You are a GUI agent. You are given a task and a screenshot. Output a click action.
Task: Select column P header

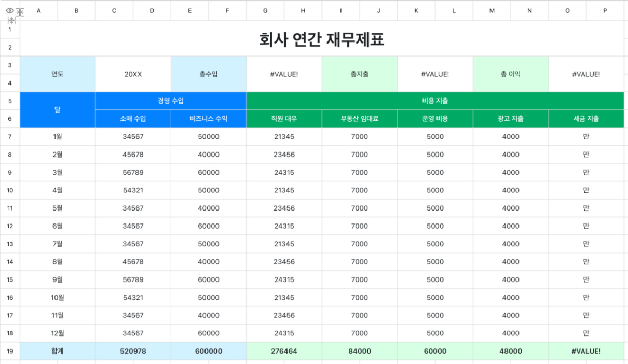(605, 10)
